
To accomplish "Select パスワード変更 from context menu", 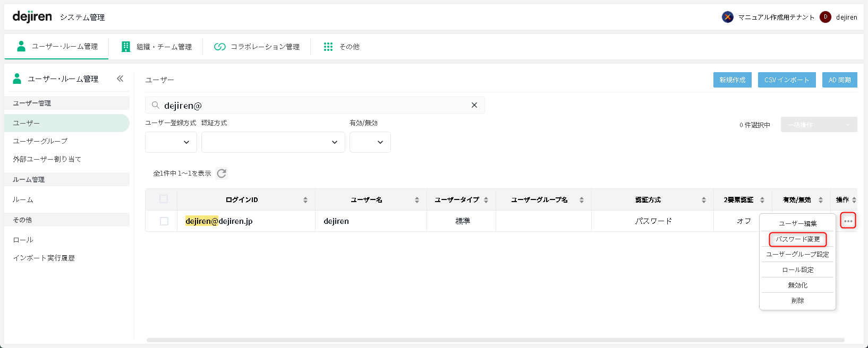I will pyautogui.click(x=797, y=239).
